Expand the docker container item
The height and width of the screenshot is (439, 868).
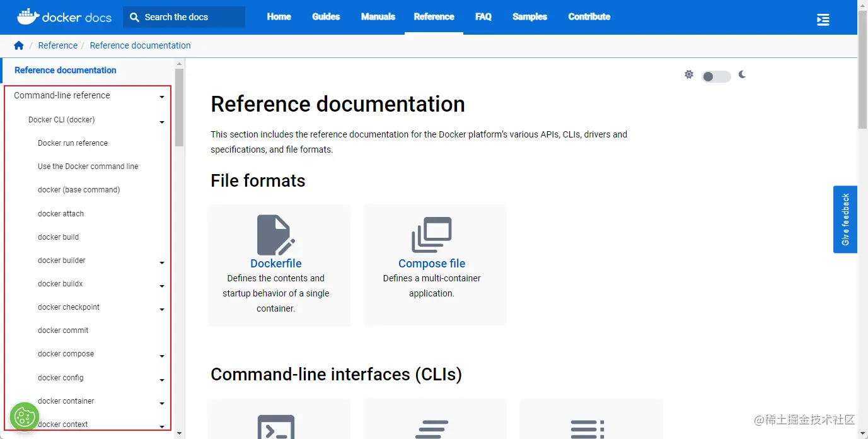click(162, 402)
